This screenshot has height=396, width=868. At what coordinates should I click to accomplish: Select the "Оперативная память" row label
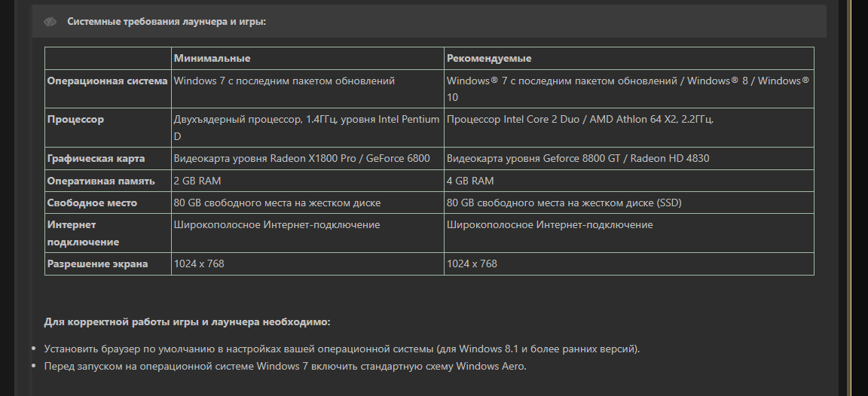point(101,181)
